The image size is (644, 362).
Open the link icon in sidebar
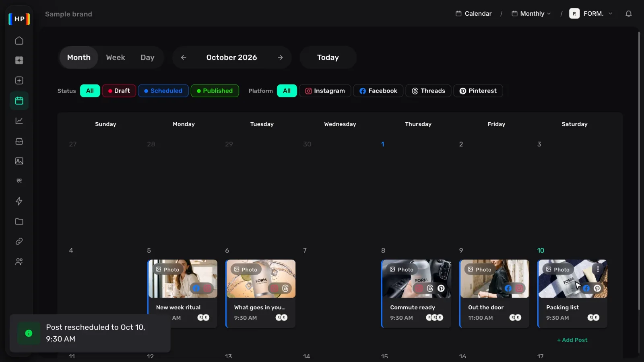pos(19,241)
